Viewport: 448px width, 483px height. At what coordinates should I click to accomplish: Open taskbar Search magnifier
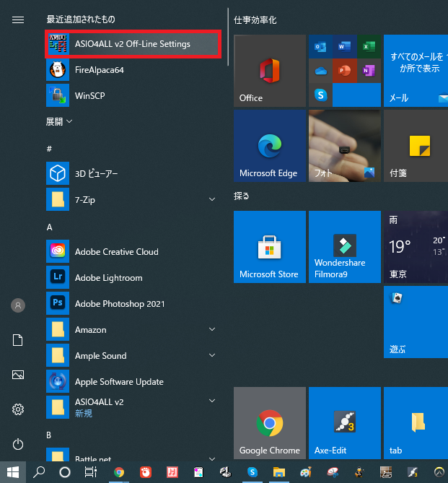click(39, 472)
